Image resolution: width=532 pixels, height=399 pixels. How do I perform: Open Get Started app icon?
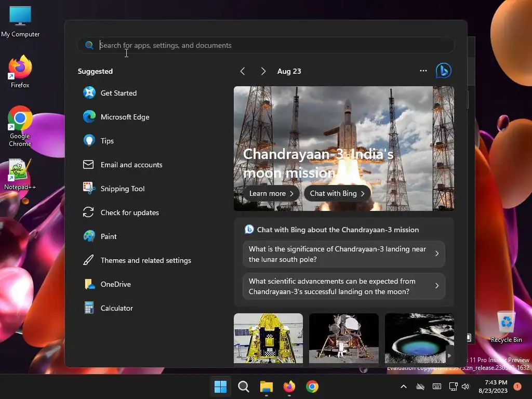89,92
